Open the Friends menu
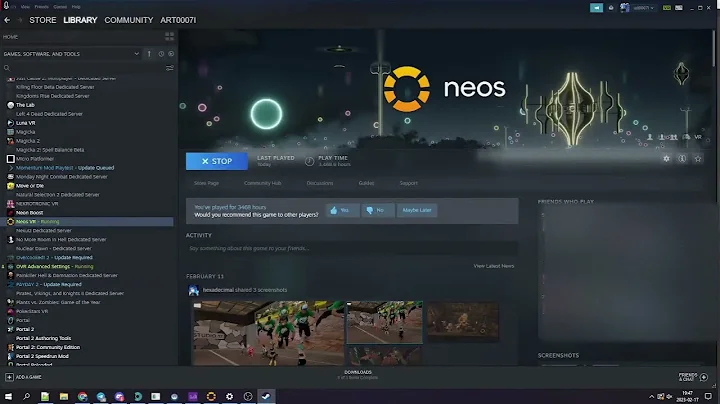Screen dimensions: 720x404 click(x=41, y=7)
